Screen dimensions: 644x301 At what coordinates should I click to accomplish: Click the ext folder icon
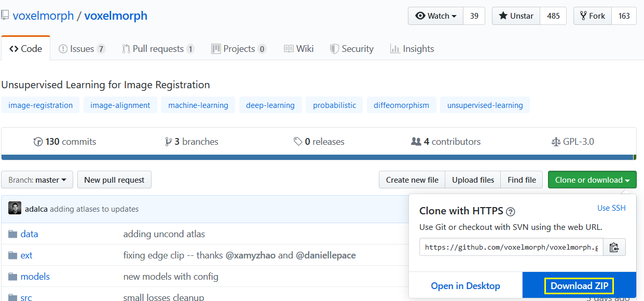pos(13,255)
